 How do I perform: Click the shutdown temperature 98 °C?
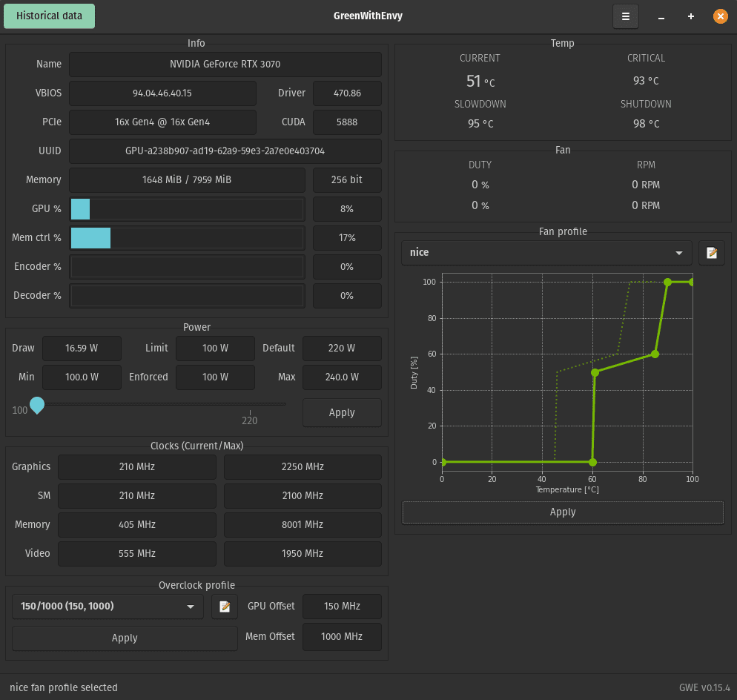coord(646,124)
